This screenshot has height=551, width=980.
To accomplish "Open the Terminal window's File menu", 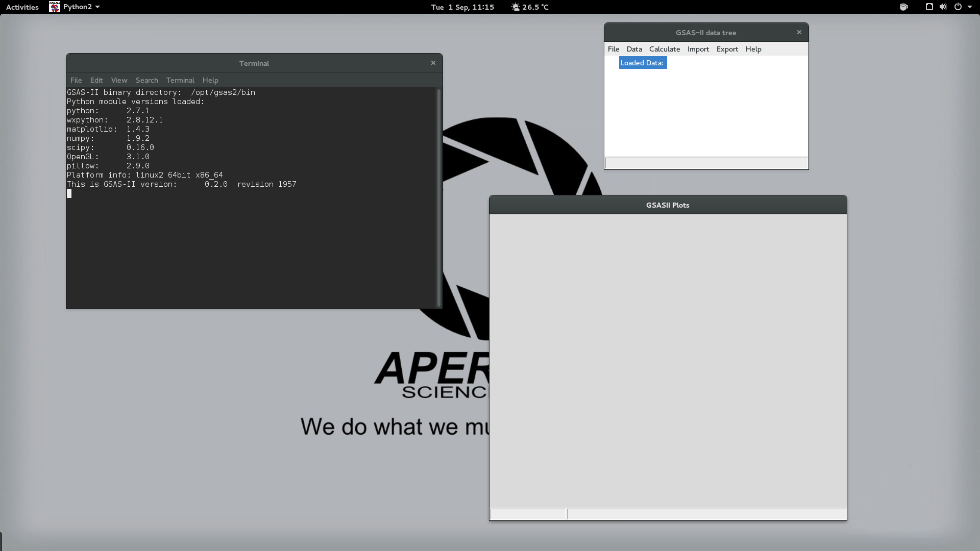I will tap(76, 80).
